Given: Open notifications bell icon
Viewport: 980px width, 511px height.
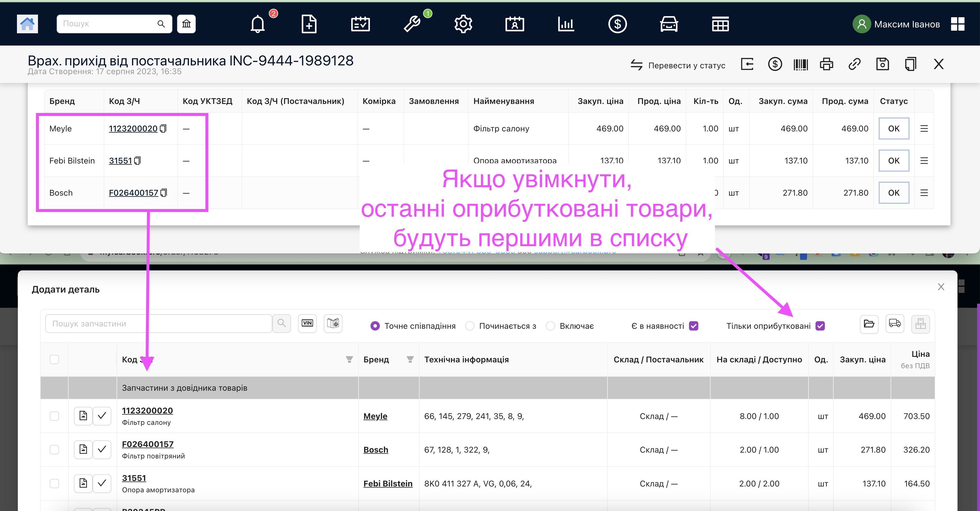Looking at the screenshot, I should coord(257,24).
